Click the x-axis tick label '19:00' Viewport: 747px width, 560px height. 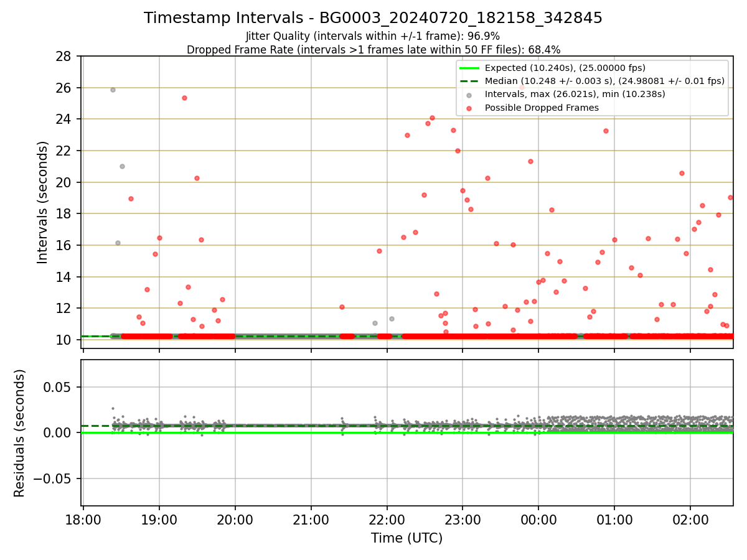point(159,520)
